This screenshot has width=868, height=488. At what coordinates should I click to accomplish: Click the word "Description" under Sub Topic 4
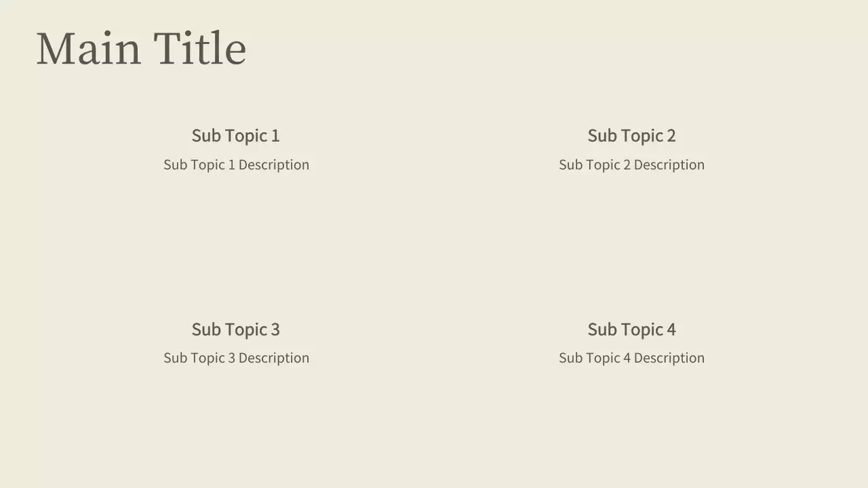tap(669, 358)
